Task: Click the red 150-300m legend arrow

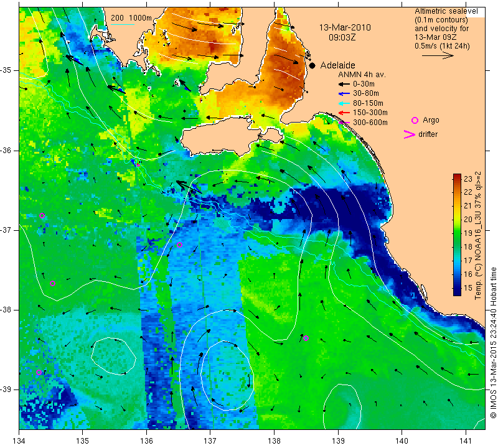Action: click(344, 113)
